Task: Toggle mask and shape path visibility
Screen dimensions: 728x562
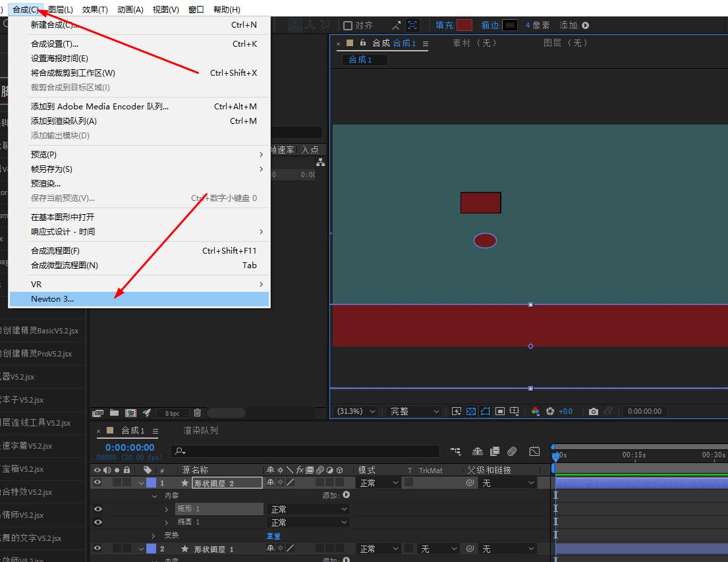Action: 486,411
